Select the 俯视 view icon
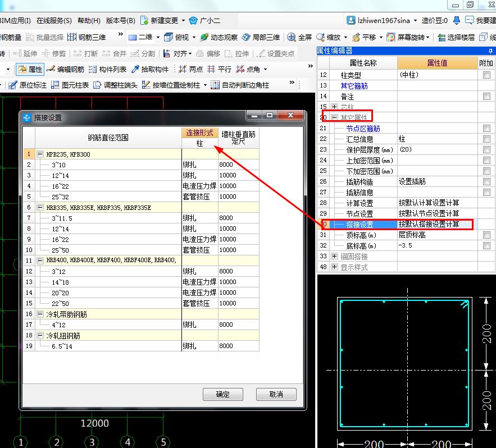This screenshot has height=448, width=496. [x=176, y=37]
